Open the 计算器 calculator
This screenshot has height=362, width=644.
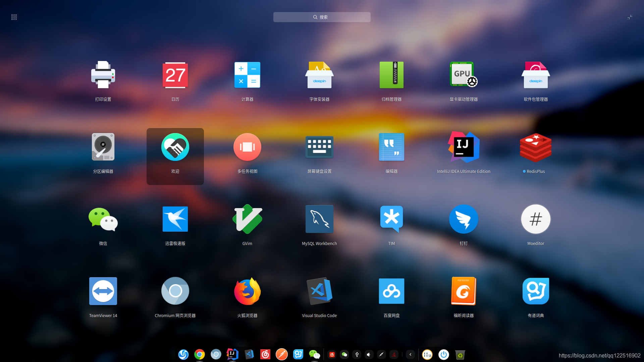247,75
